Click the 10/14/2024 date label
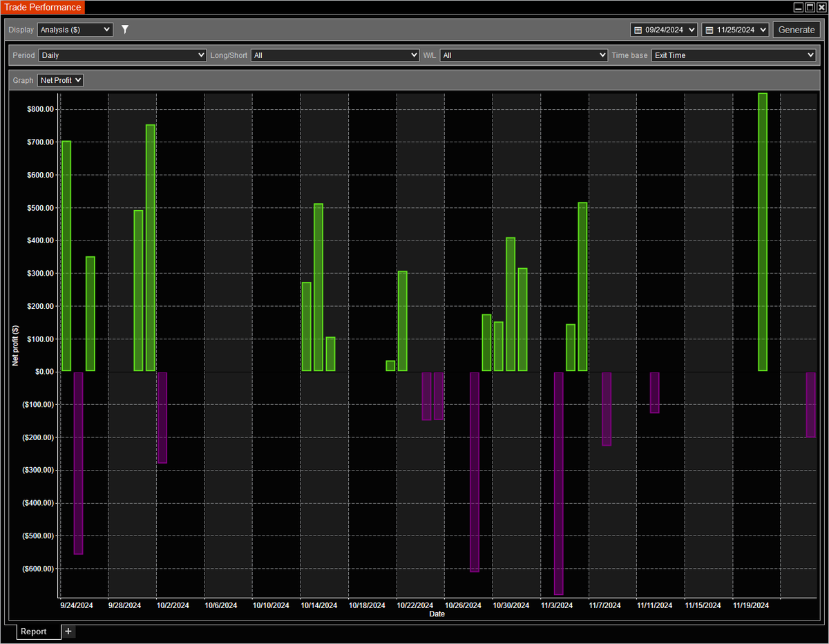The height and width of the screenshot is (644, 829). (319, 605)
